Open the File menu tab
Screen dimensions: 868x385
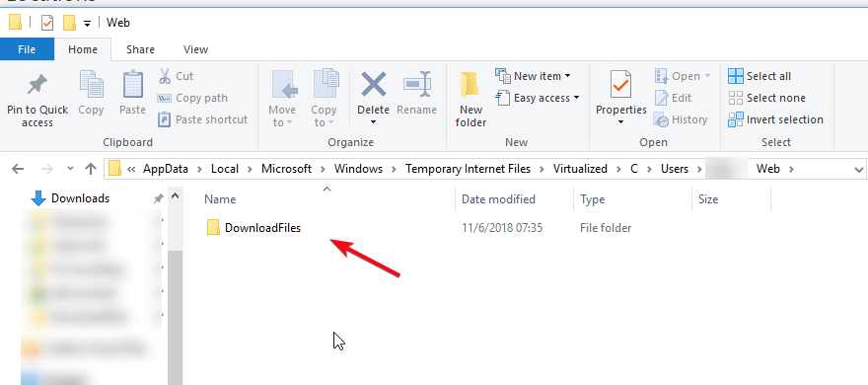(x=28, y=49)
